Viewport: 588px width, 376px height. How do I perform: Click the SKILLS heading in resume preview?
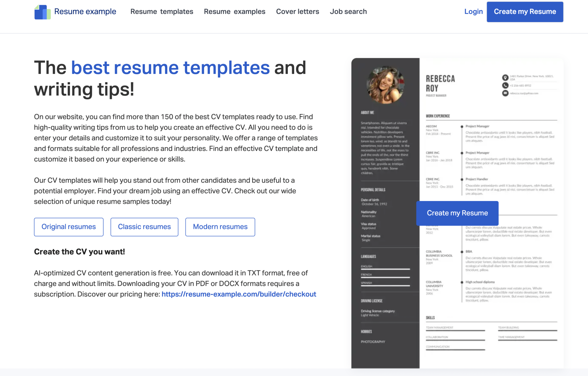pos(430,318)
